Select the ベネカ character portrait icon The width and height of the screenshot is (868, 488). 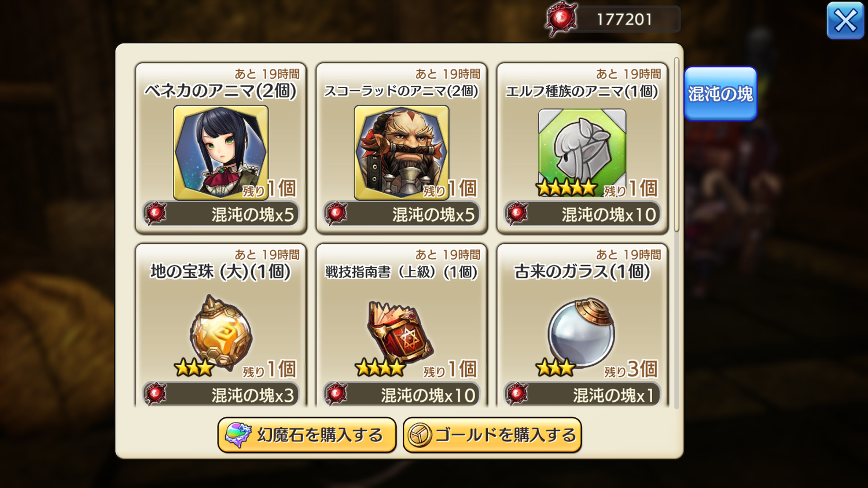tap(220, 152)
